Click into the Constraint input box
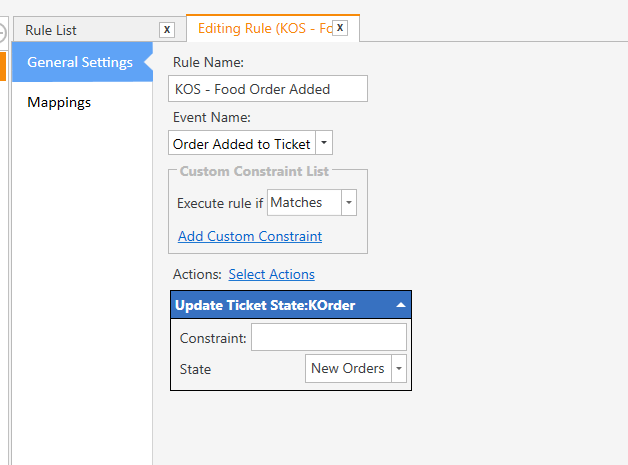The height and width of the screenshot is (465, 628). pos(328,337)
